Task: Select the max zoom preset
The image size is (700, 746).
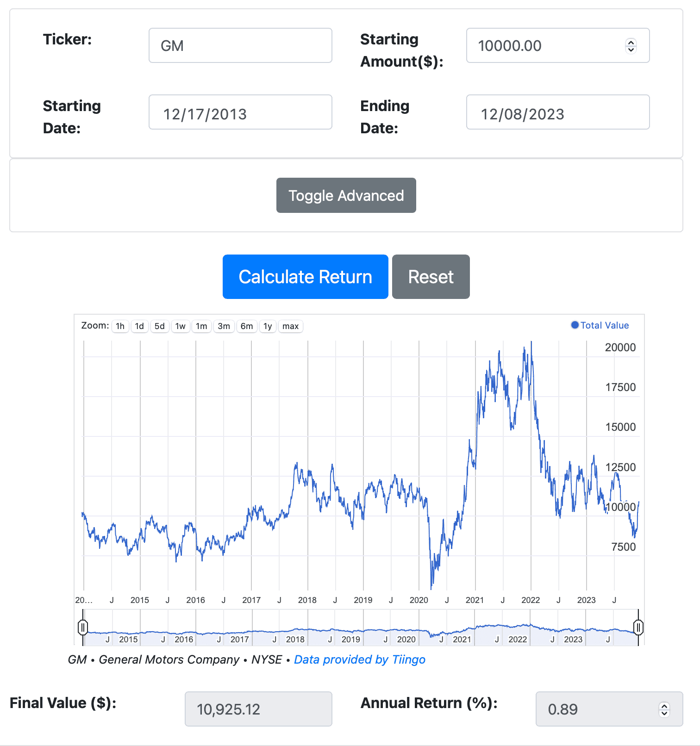Action: coord(290,326)
